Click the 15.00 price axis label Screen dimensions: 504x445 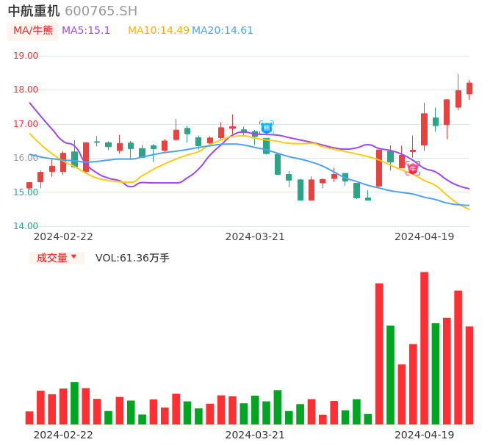coord(26,192)
